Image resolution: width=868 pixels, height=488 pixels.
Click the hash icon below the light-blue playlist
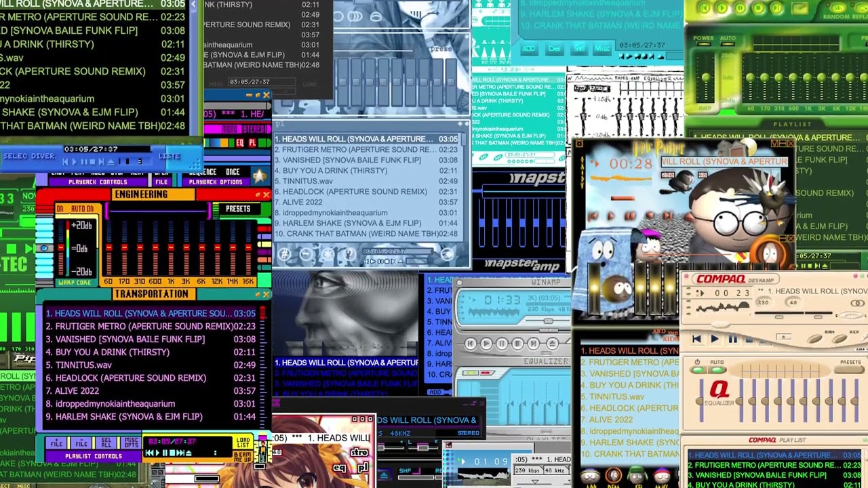285,255
